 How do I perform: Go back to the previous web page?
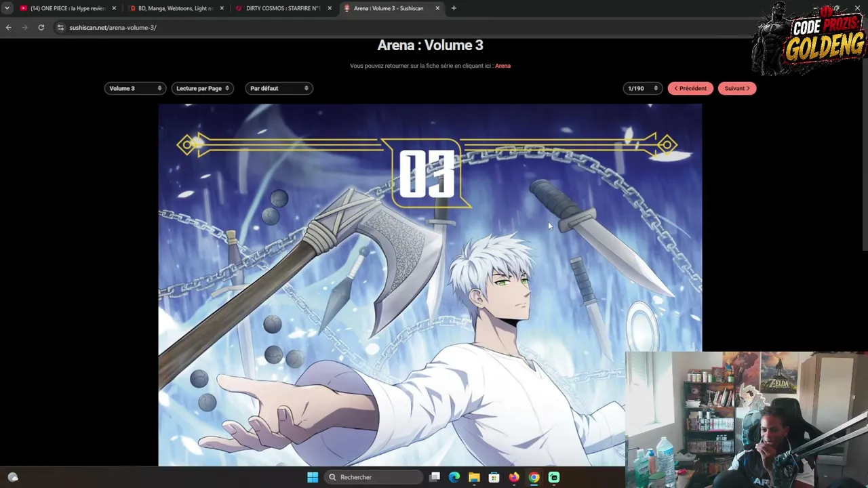click(x=8, y=27)
